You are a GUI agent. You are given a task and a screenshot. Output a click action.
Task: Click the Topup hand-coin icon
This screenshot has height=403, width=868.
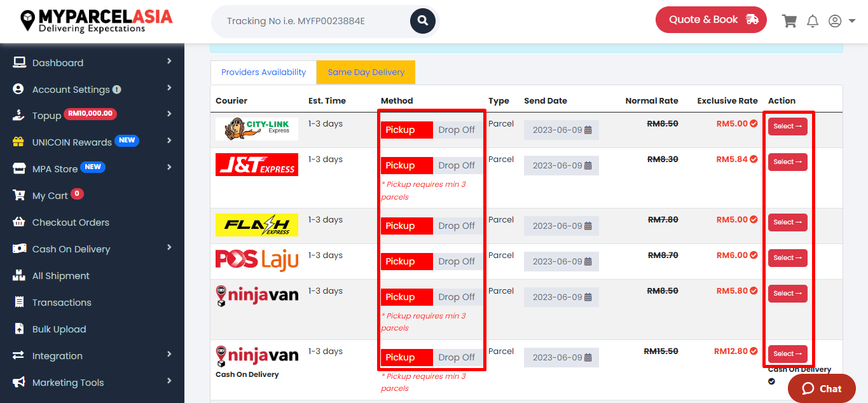coord(19,116)
